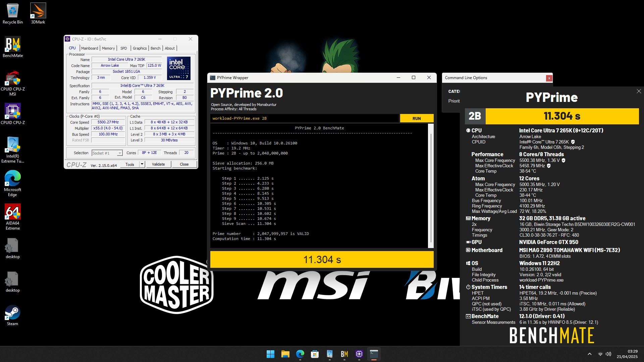Open the Socket #1 selection dropdown
Viewport: 644px width, 362px height.
pyautogui.click(x=107, y=153)
